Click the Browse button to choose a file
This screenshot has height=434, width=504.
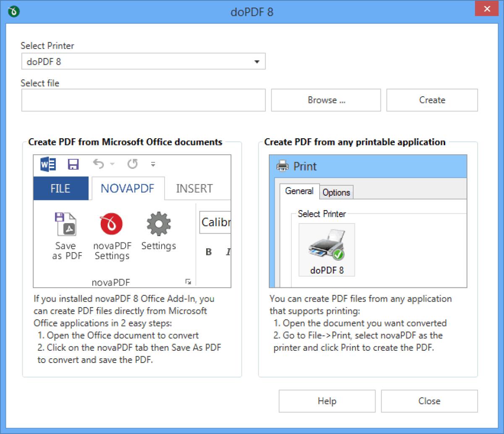pyautogui.click(x=326, y=100)
